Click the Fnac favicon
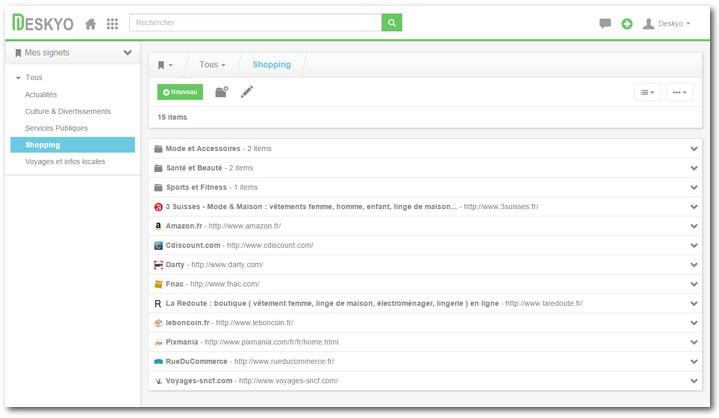The height and width of the screenshot is (418, 719). point(158,284)
